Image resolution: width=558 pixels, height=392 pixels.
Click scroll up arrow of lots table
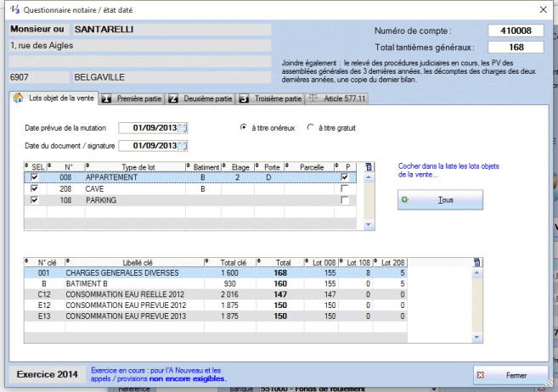tap(369, 177)
